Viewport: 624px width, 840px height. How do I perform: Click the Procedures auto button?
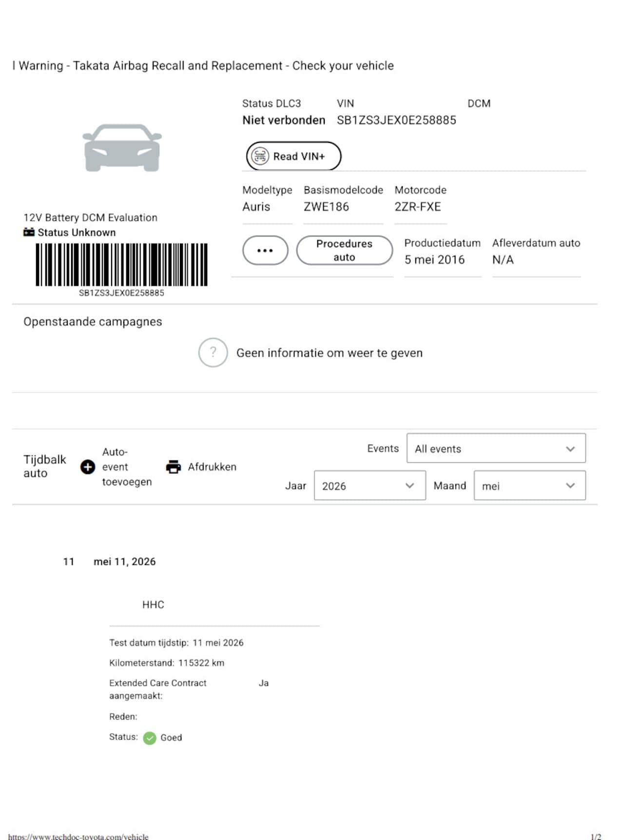tap(344, 251)
